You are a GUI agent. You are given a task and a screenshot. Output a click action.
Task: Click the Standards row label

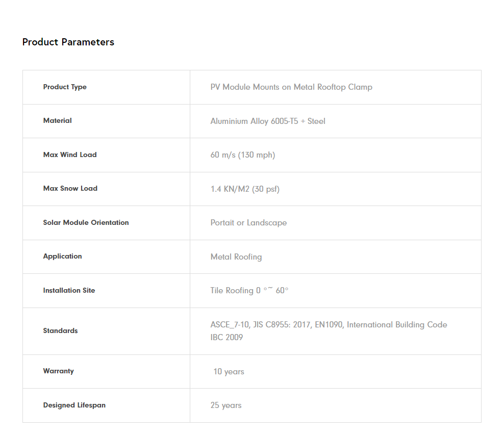tap(61, 331)
